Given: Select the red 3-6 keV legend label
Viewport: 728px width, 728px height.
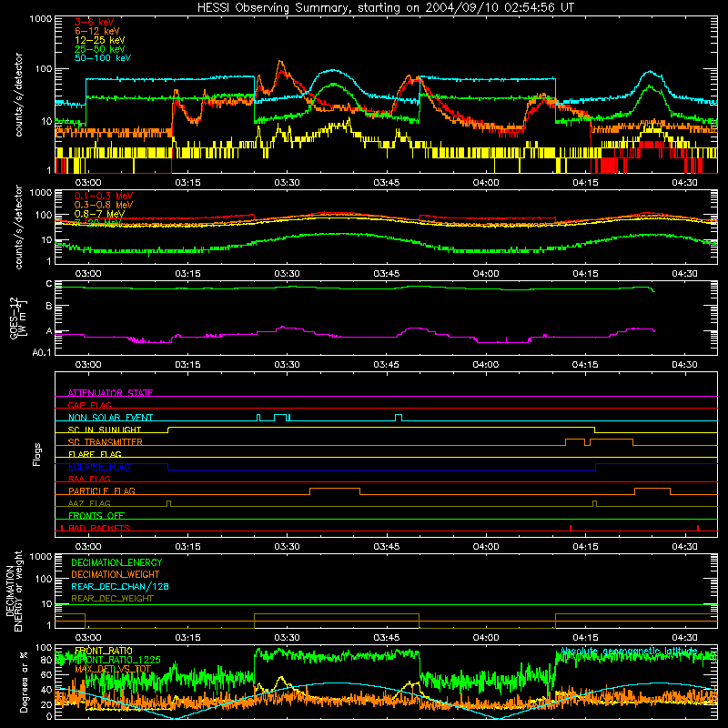Looking at the screenshot, I should click(95, 22).
